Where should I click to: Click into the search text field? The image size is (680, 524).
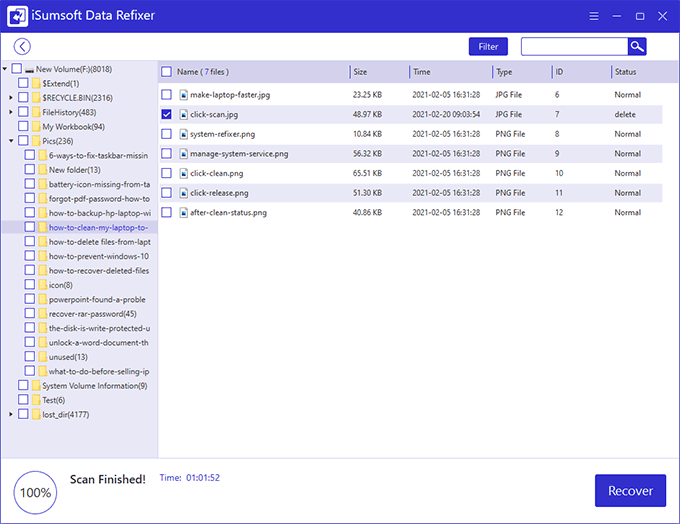pos(574,46)
